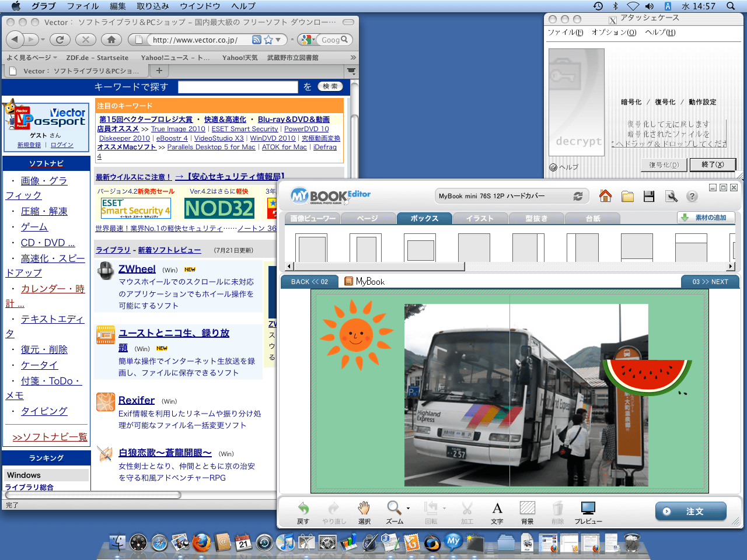Click the 素材の追加 button
The height and width of the screenshot is (560, 747).
[705, 218]
